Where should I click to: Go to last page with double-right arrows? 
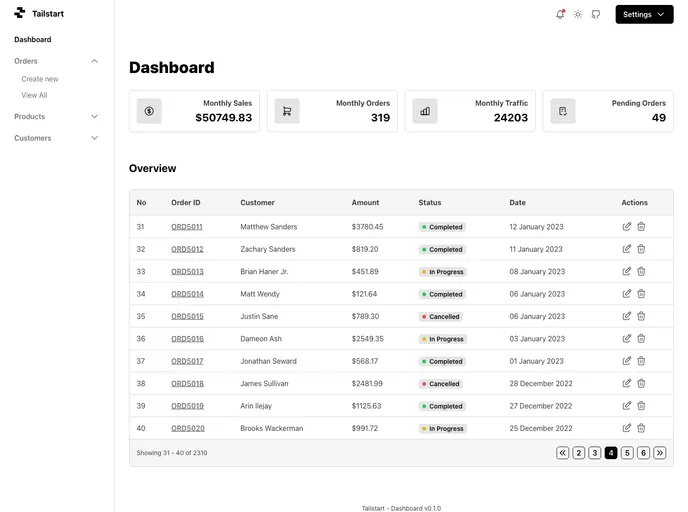click(x=659, y=453)
